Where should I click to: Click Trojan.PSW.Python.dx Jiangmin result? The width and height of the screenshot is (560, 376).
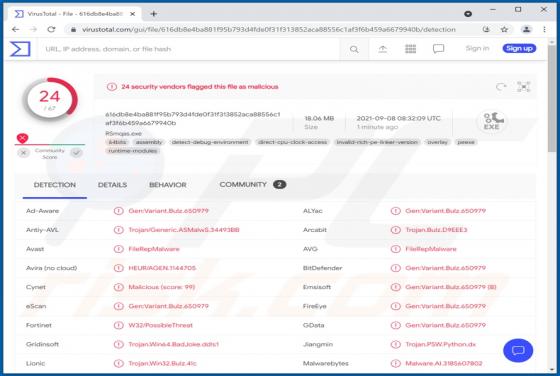(440, 345)
